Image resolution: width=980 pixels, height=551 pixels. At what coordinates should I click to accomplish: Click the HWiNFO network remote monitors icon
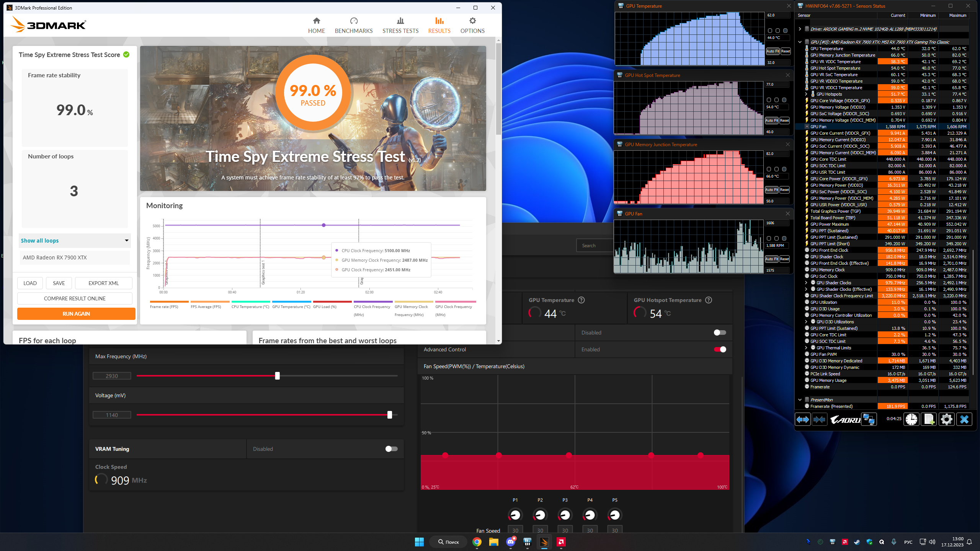pos(868,419)
